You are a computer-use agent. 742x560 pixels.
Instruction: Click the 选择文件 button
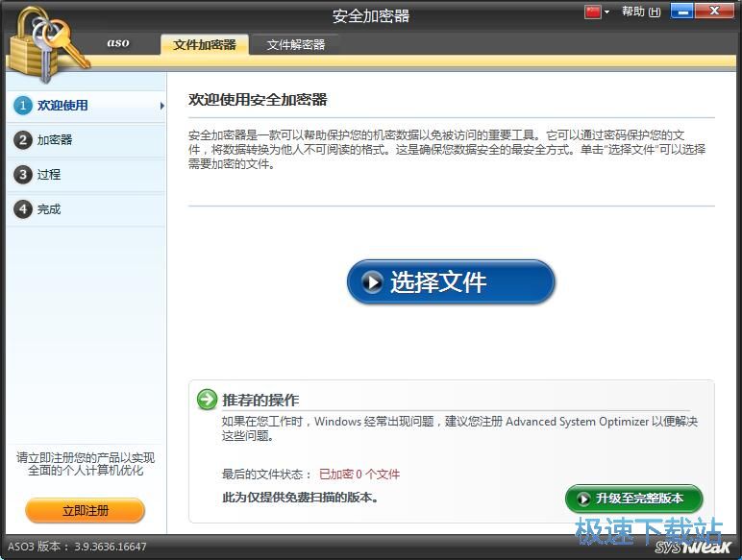451,281
